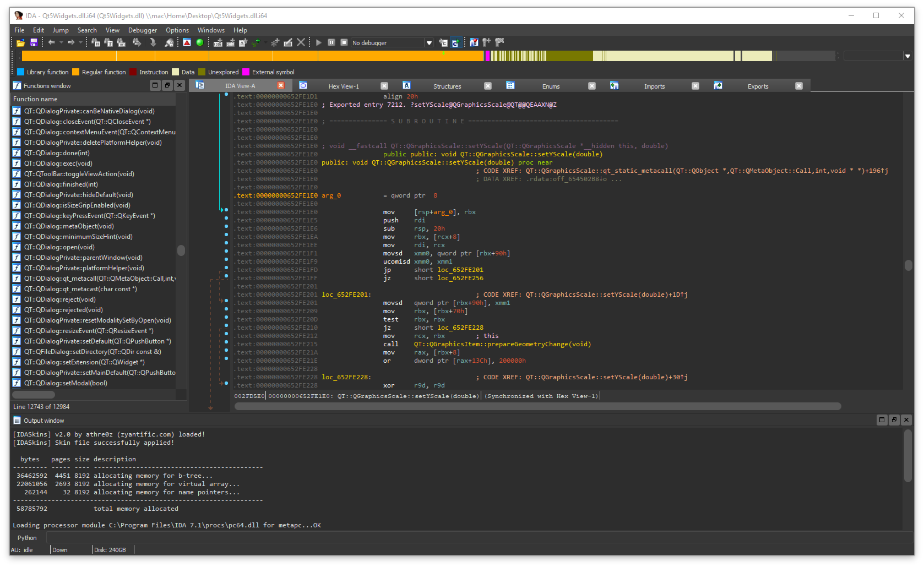Jump back with the left arrow

(52, 42)
